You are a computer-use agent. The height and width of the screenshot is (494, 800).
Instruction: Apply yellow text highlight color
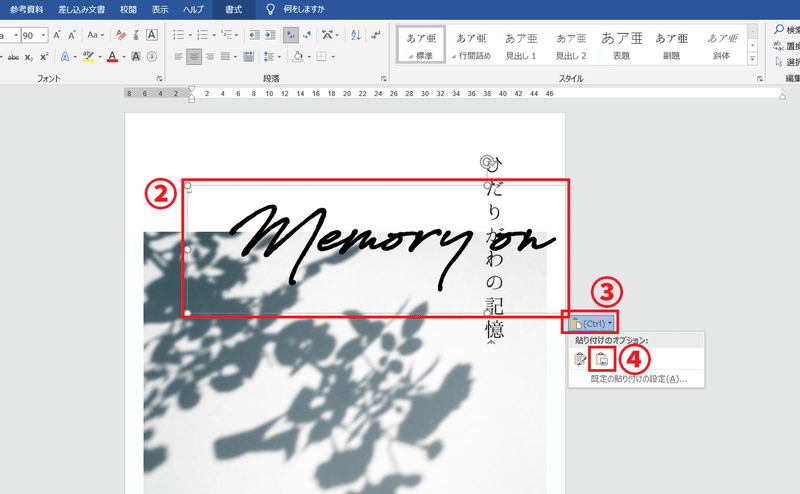coord(89,56)
